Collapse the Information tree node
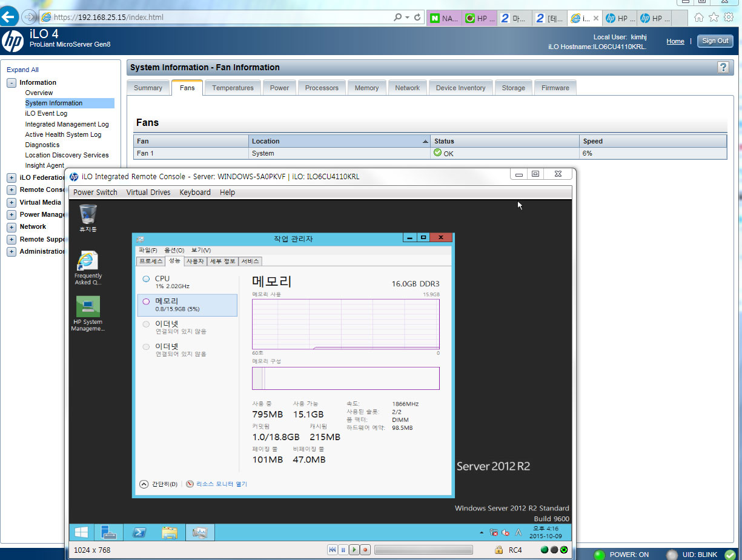Screen dimensions: 742x560 [12, 83]
